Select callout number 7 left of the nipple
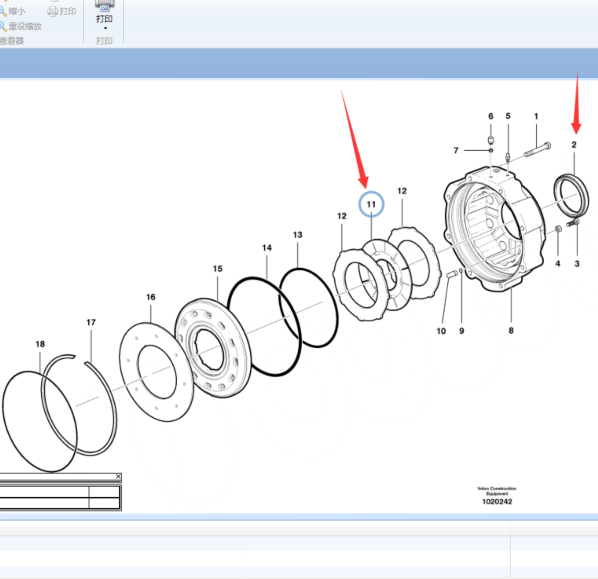This screenshot has width=598, height=579. [x=456, y=150]
